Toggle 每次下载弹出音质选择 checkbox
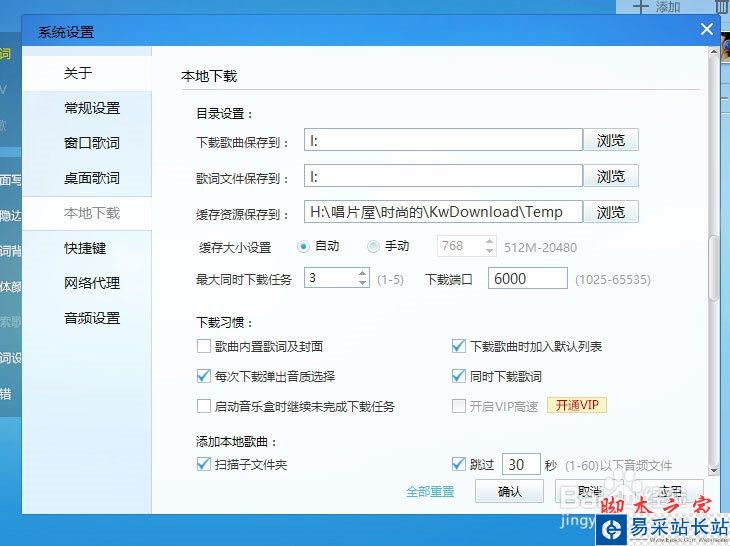The height and width of the screenshot is (546, 730). click(203, 376)
